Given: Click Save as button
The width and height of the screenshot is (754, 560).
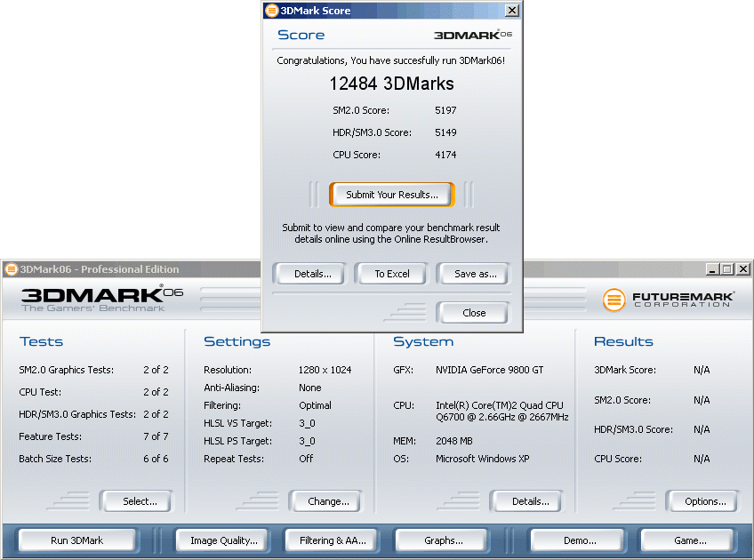Looking at the screenshot, I should (475, 274).
